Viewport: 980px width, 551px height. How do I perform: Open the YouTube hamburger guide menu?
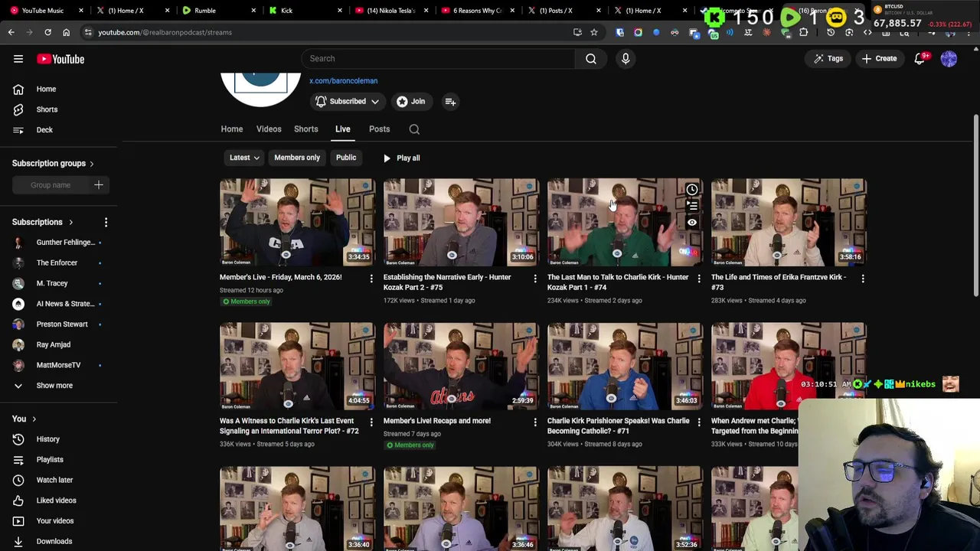coord(18,59)
